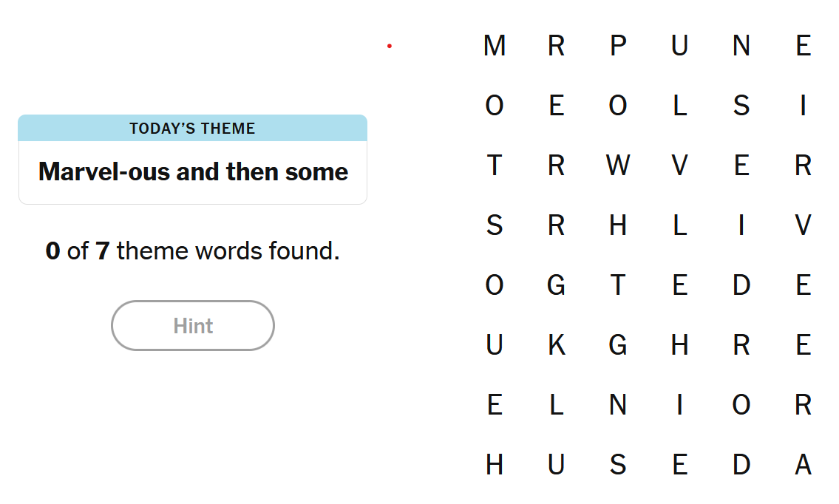Image resolution: width=839 pixels, height=504 pixels.
Task: Choose the letter A in the bottom row
Action: coord(804,465)
